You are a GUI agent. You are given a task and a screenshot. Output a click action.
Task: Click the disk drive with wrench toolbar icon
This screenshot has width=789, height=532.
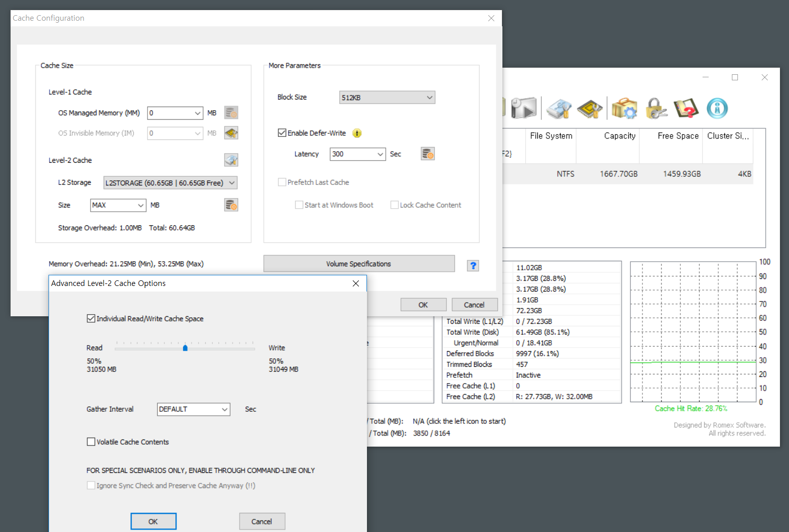559,108
